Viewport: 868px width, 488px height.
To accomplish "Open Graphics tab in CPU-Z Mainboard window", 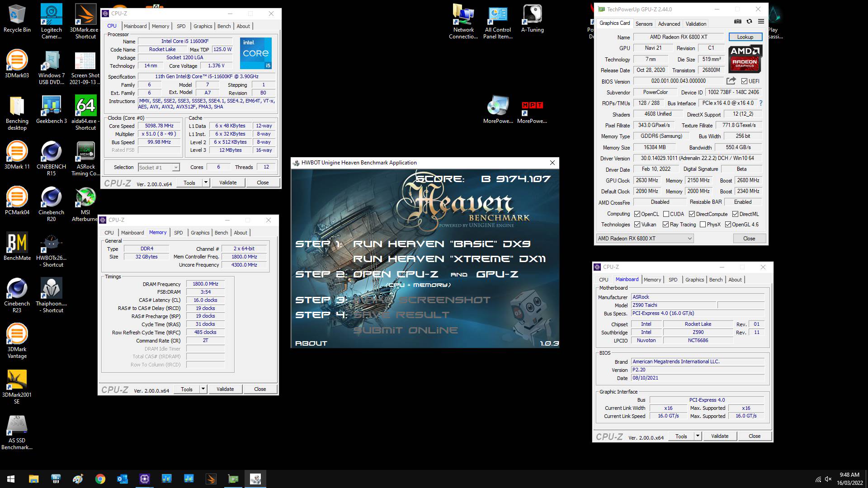I will click(x=694, y=280).
